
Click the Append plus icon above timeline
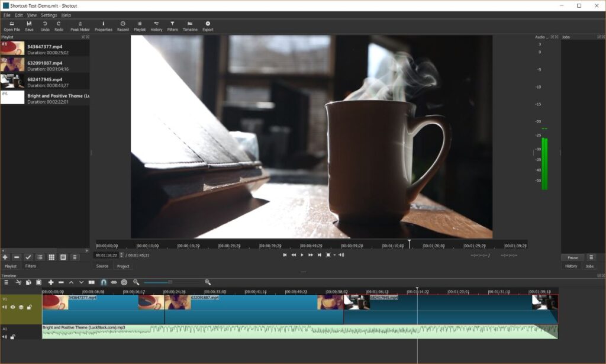tap(50, 282)
